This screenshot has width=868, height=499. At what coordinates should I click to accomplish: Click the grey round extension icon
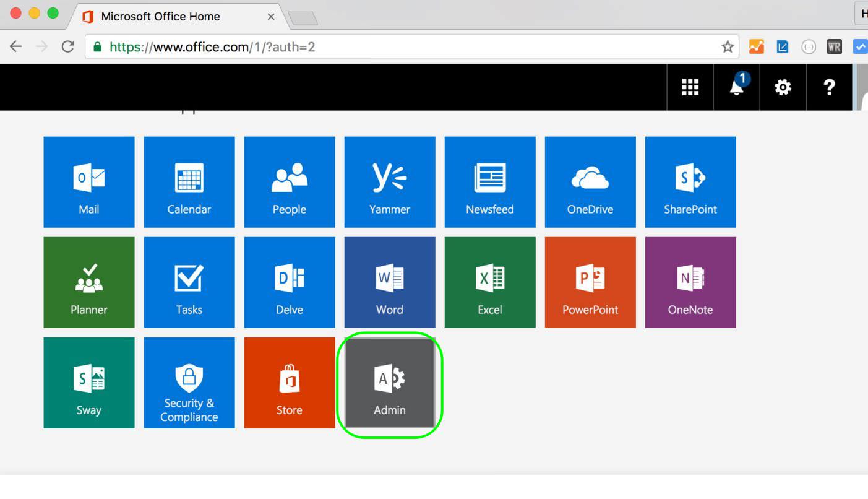click(809, 46)
